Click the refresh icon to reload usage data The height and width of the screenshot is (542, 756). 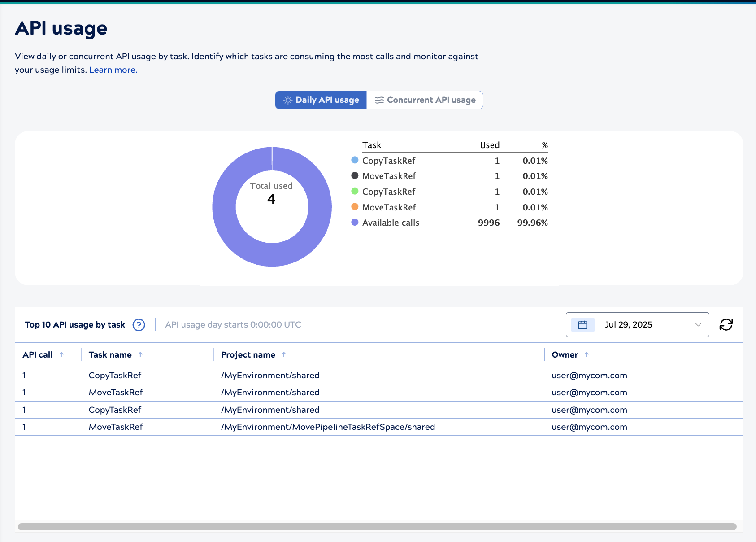pyautogui.click(x=726, y=324)
